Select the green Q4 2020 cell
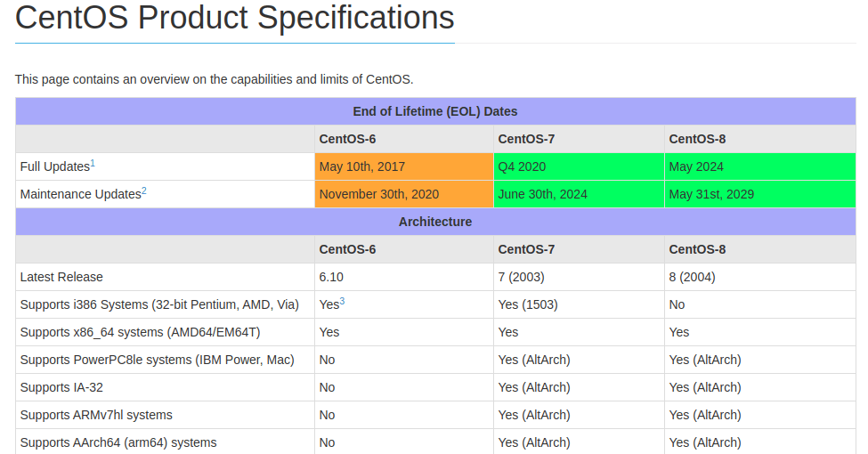The image size is (868, 454). pos(579,166)
